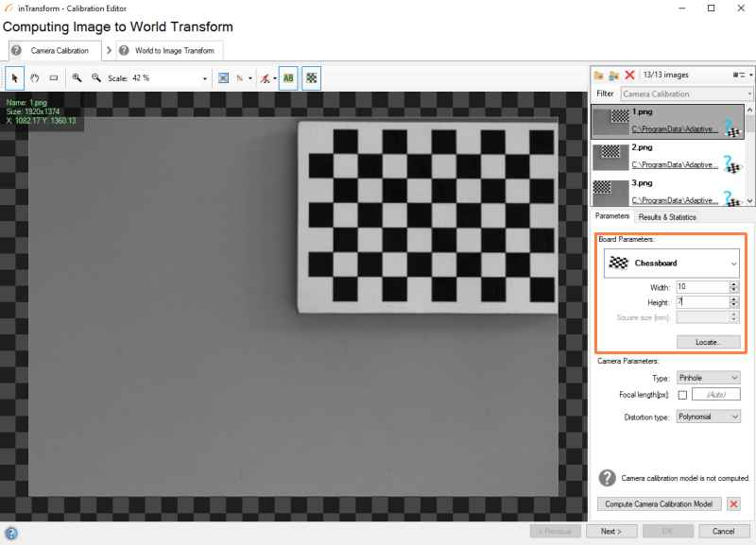
Task: Click Compute Camera Calibration Model button
Action: pyautogui.click(x=661, y=504)
